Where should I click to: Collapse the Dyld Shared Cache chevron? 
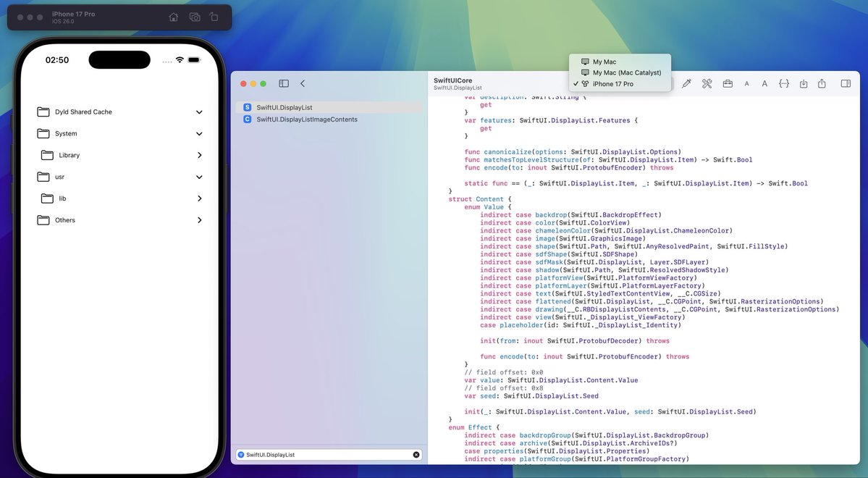(199, 112)
